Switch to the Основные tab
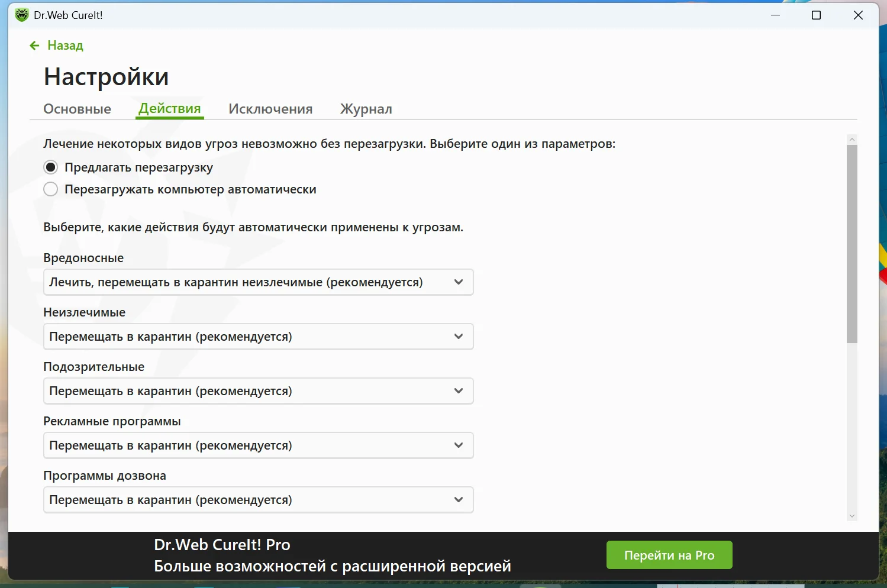This screenshot has height=588, width=887. [78, 109]
